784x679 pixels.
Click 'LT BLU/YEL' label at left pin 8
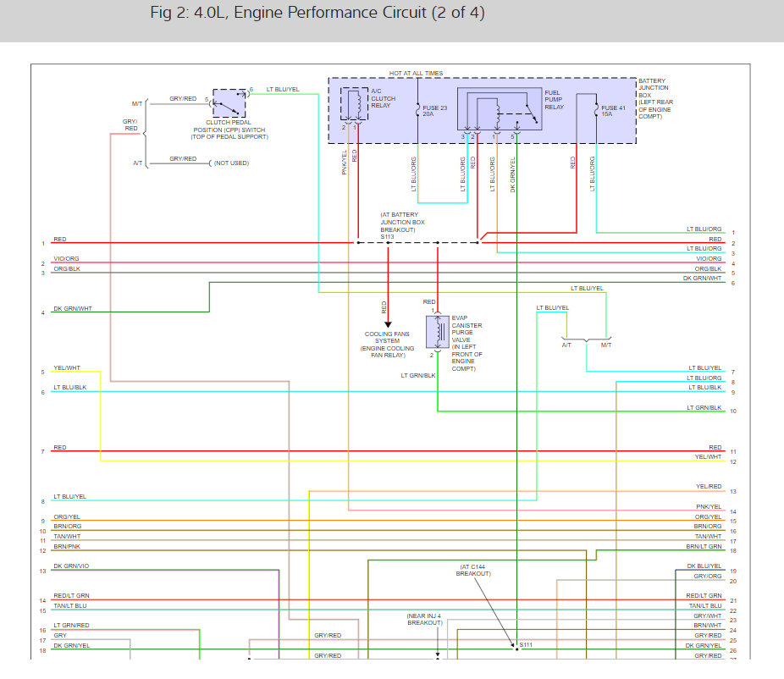[70, 497]
